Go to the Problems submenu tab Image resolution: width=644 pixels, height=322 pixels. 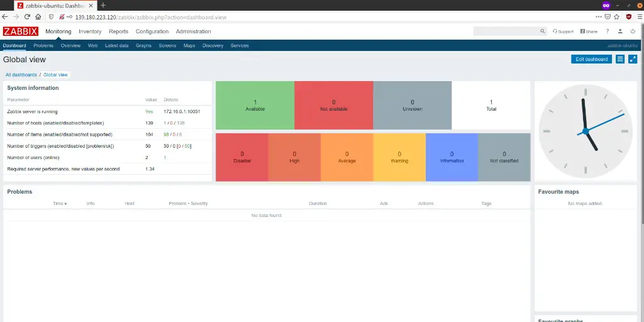point(43,45)
